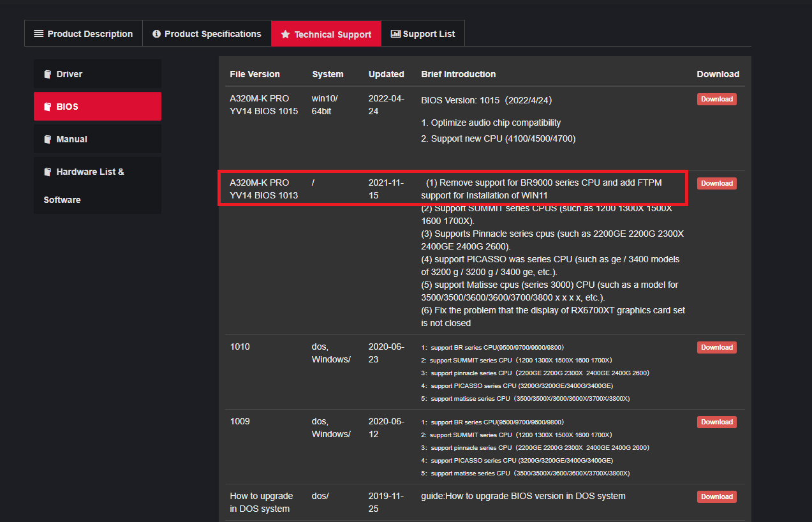The image size is (812, 522).
Task: Click the 2022-04-24 updated date
Action: (x=387, y=105)
